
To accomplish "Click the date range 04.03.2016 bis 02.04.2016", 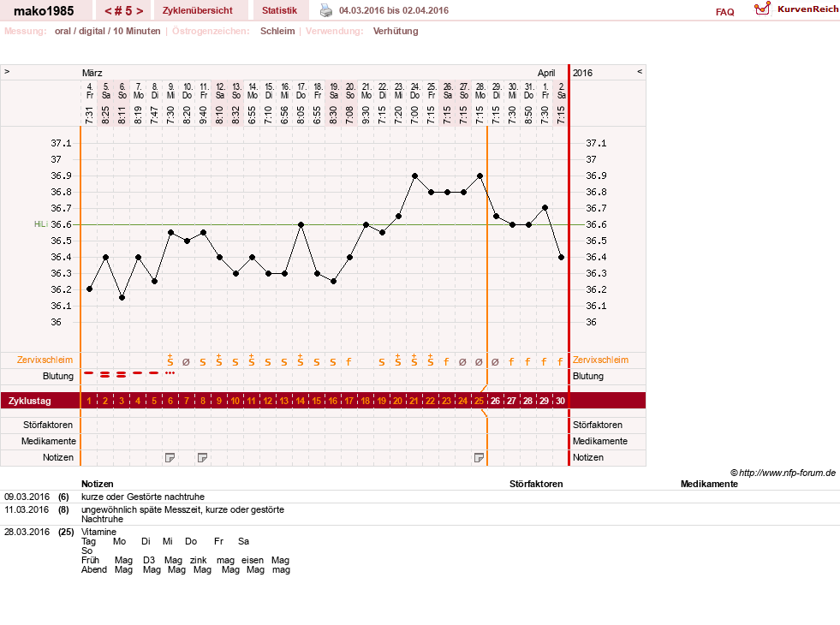I will (x=394, y=10).
